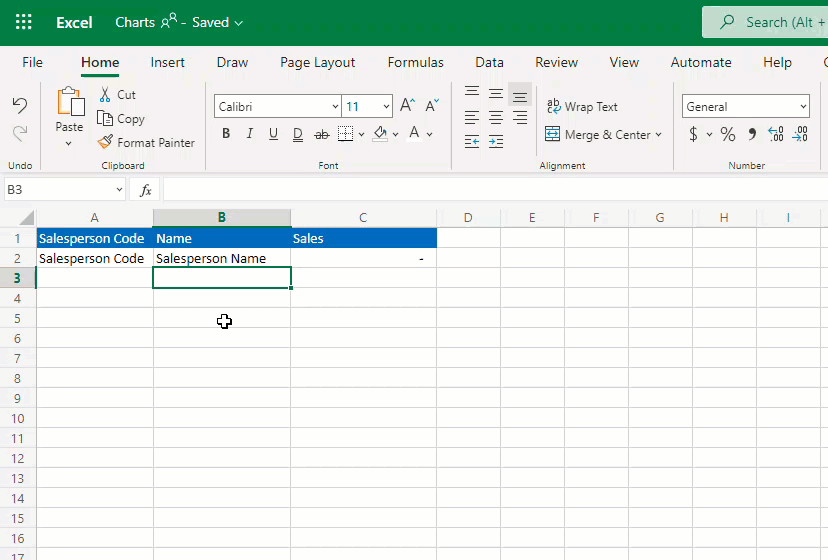
Task: Click the Decrease Decimal icon
Action: click(800, 134)
